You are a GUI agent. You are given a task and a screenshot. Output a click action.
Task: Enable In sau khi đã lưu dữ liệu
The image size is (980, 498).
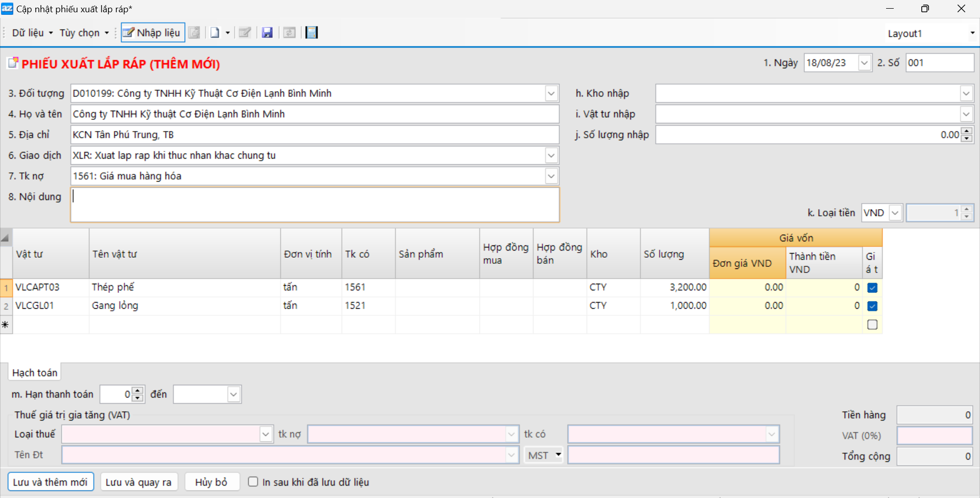point(253,482)
